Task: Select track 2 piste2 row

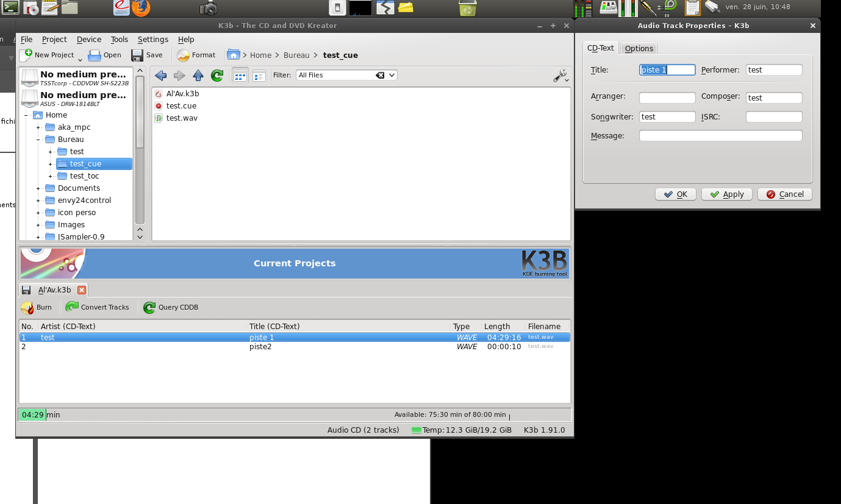Action: (295, 347)
